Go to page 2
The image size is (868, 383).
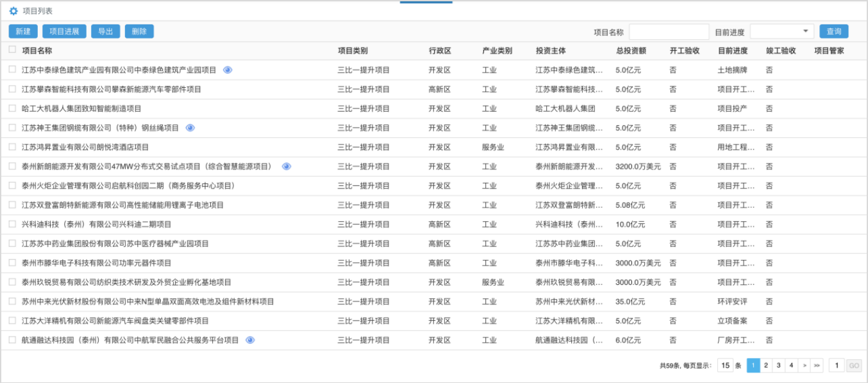click(x=766, y=366)
